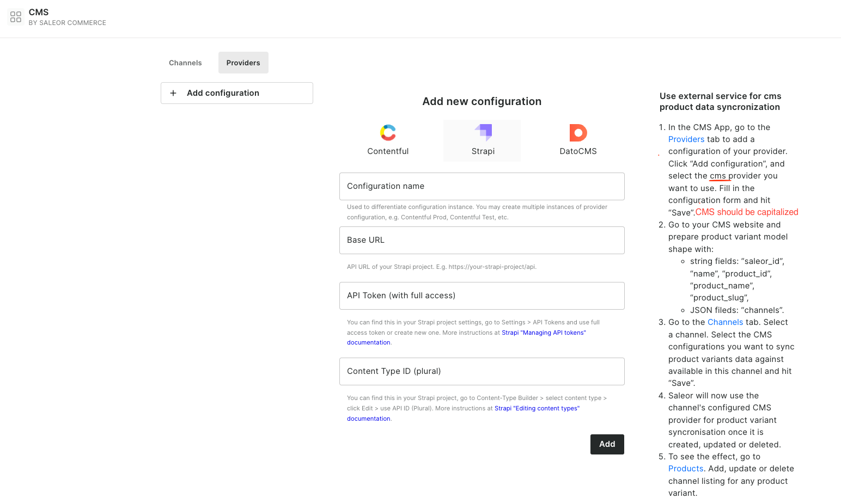Select the DatoCMS provider icon
Image resolution: width=841 pixels, height=504 pixels.
point(577,132)
